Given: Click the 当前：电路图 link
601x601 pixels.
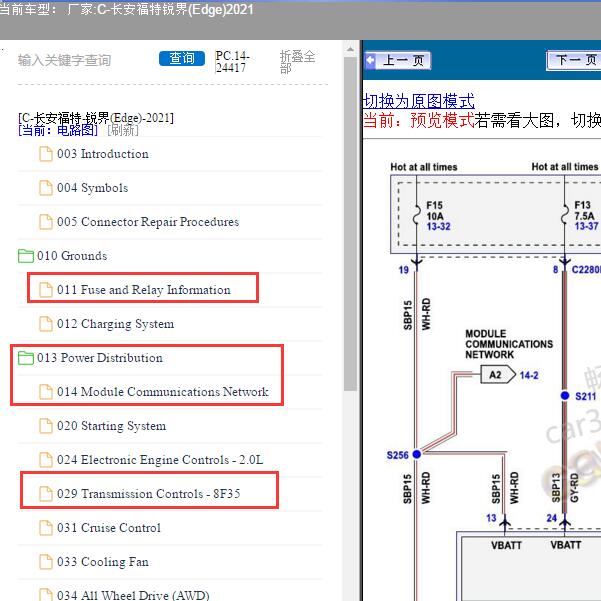Looking at the screenshot, I should [58, 130].
